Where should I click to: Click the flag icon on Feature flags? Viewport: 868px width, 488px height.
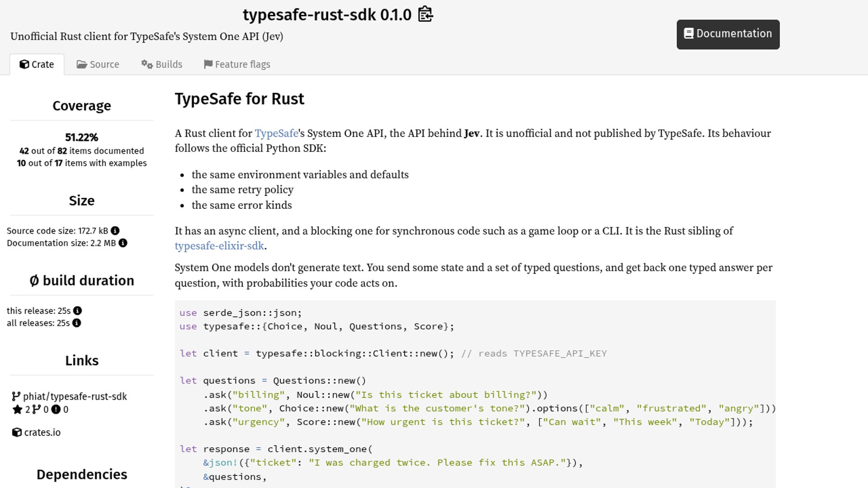click(x=208, y=65)
